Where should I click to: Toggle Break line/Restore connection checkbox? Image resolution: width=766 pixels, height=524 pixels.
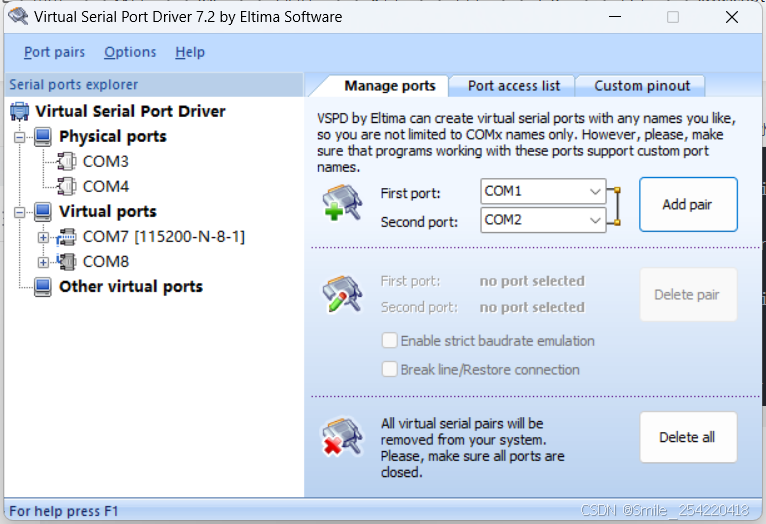[389, 369]
